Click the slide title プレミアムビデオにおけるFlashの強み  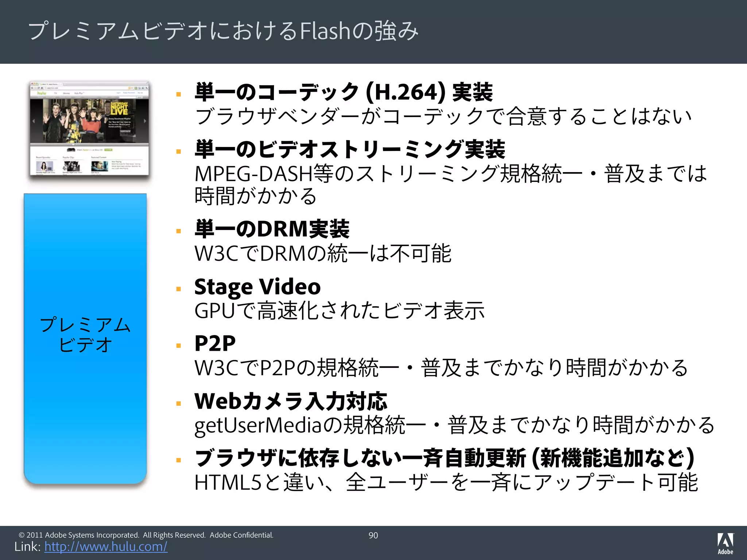(x=223, y=31)
